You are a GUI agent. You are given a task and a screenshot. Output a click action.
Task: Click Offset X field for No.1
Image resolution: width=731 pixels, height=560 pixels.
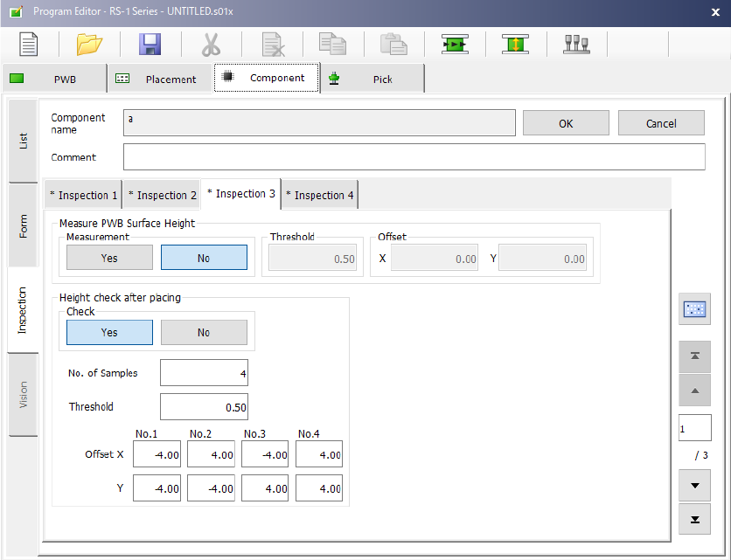click(x=157, y=453)
